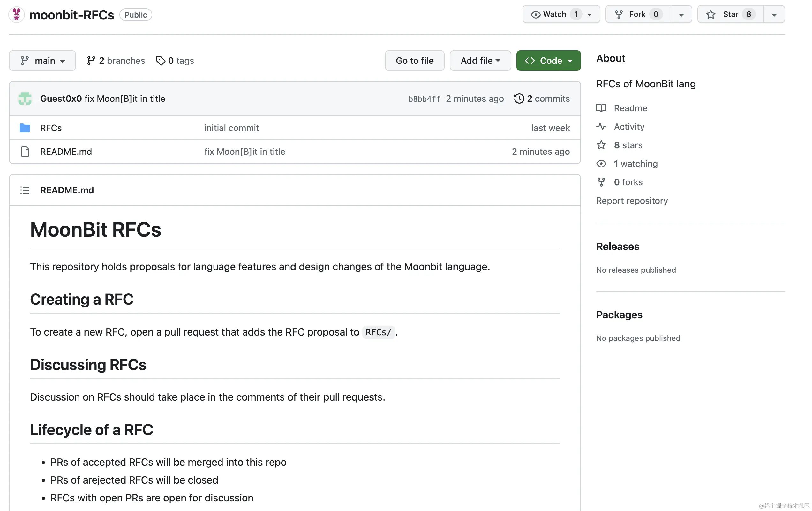Click the moonbit organization logo avatar

16,14
